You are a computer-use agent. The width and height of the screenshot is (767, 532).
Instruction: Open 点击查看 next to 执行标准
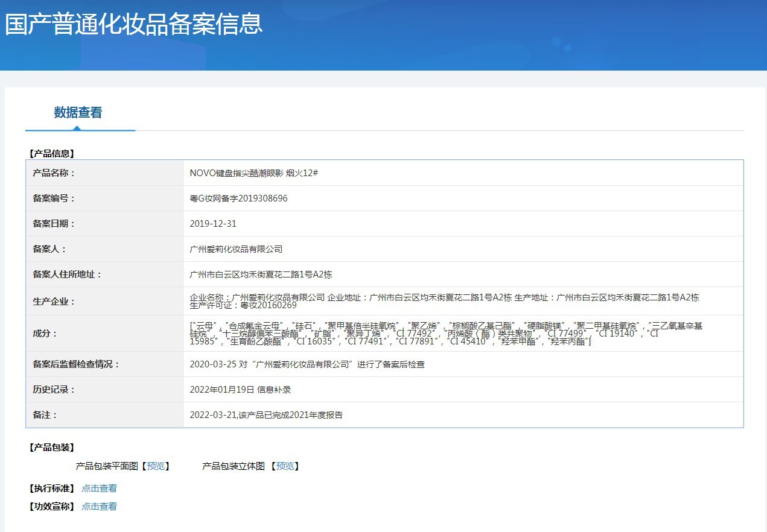(x=99, y=489)
